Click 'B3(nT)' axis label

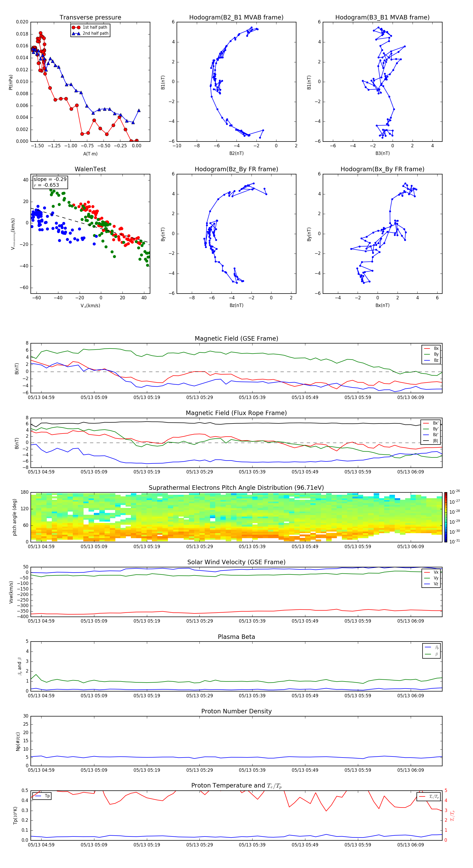click(x=382, y=153)
